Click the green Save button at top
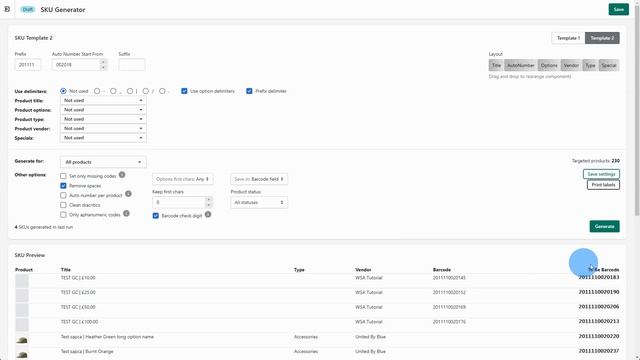 click(x=618, y=9)
